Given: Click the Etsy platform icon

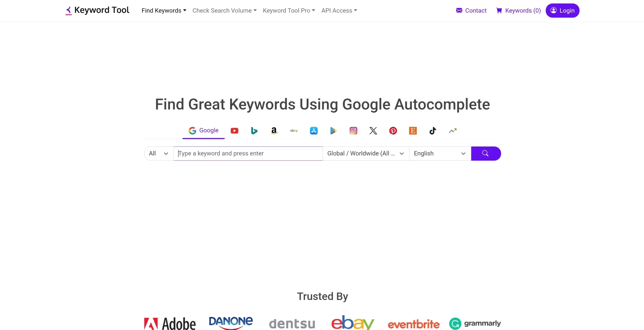Looking at the screenshot, I should point(412,130).
